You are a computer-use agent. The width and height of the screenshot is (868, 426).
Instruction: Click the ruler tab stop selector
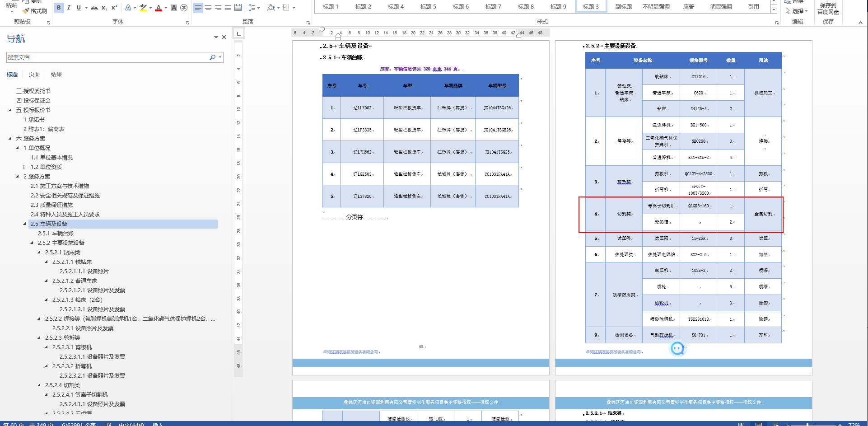pyautogui.click(x=238, y=33)
